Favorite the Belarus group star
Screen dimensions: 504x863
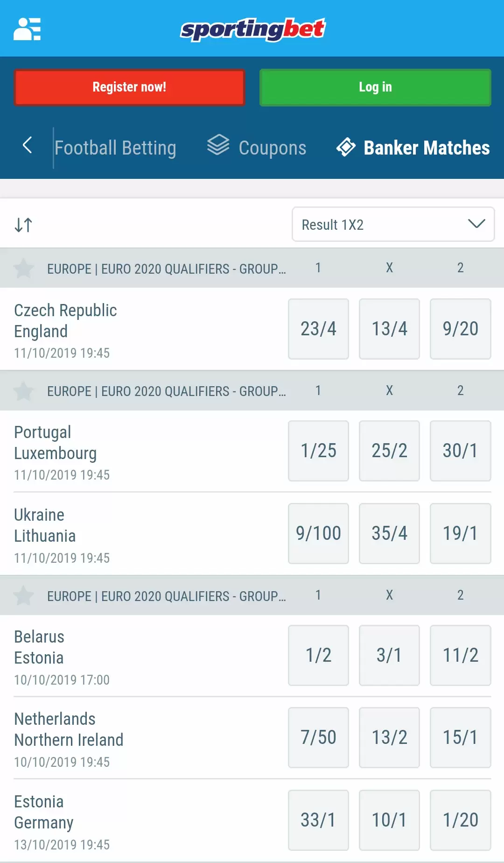point(24,596)
